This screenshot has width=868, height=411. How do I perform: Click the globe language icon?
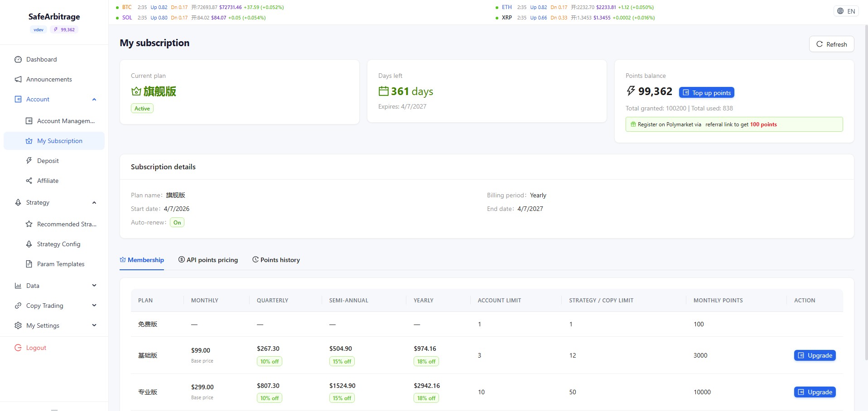pyautogui.click(x=840, y=11)
